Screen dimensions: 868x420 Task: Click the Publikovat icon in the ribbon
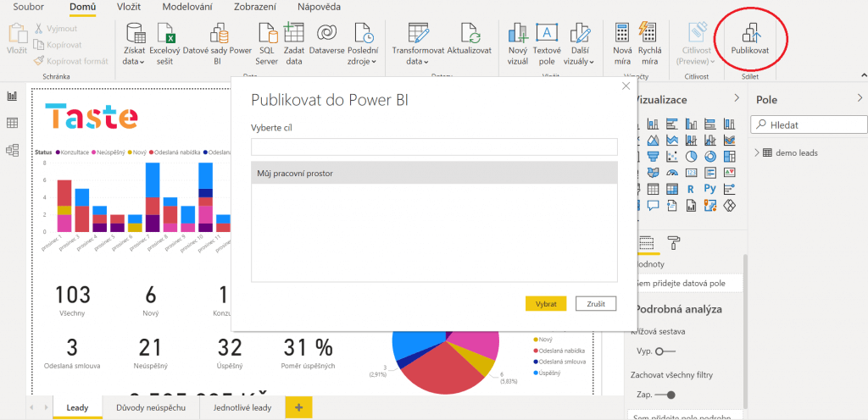tap(749, 34)
